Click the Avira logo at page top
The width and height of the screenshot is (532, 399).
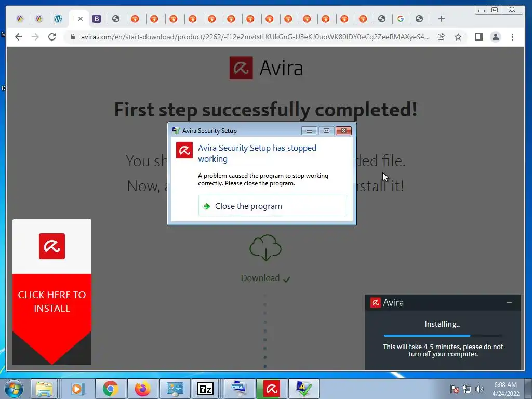click(x=266, y=68)
